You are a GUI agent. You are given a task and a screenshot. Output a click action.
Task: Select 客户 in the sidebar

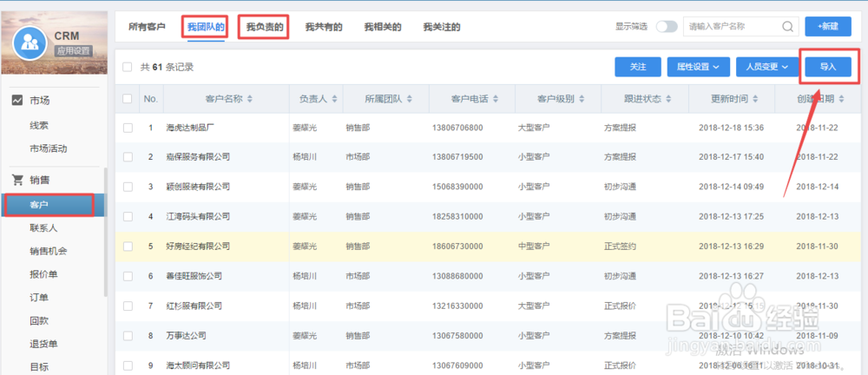point(54,204)
